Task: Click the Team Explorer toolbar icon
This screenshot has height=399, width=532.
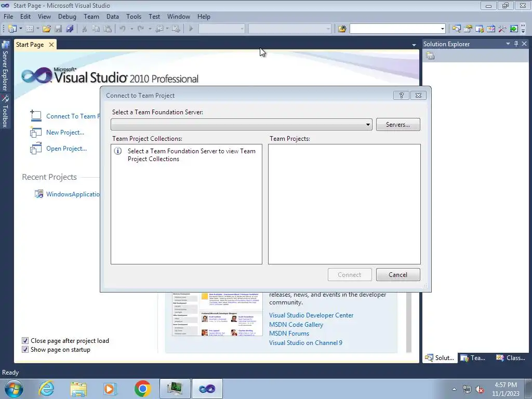Action: 480,29
